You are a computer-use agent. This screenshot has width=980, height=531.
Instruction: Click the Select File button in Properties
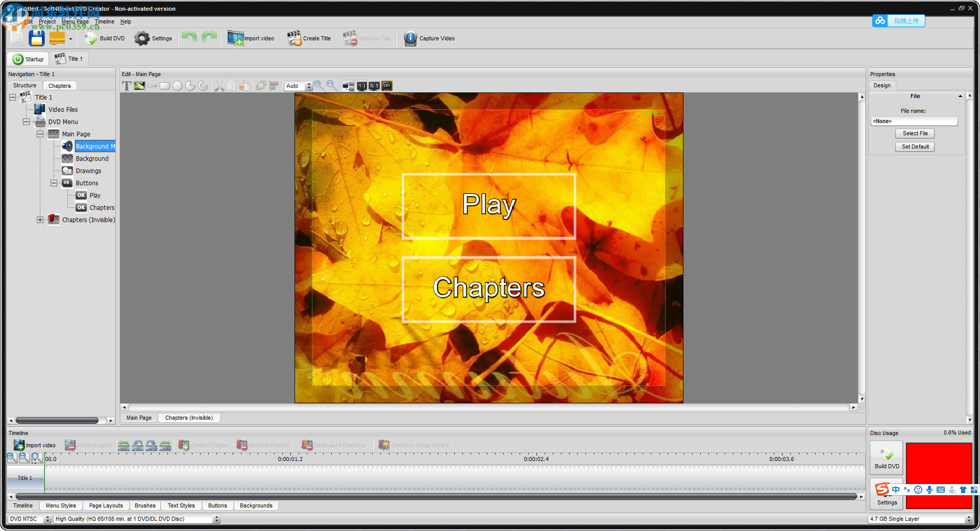915,133
